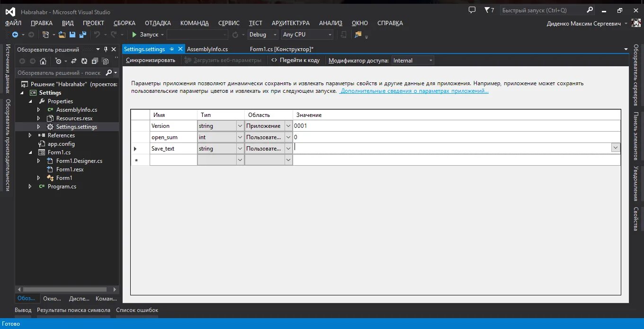644x329 pixels.
Task: Click the value cell showing 0001
Action: coord(456,126)
